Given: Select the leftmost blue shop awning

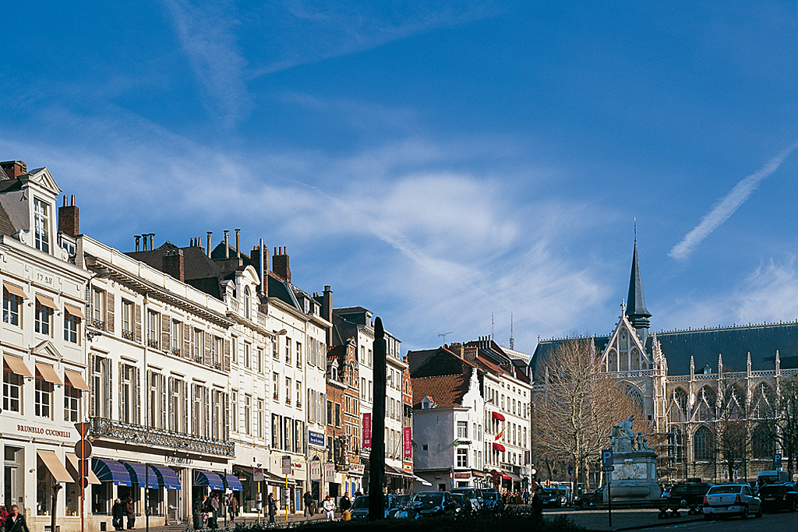Looking at the screenshot, I should click(111, 471).
